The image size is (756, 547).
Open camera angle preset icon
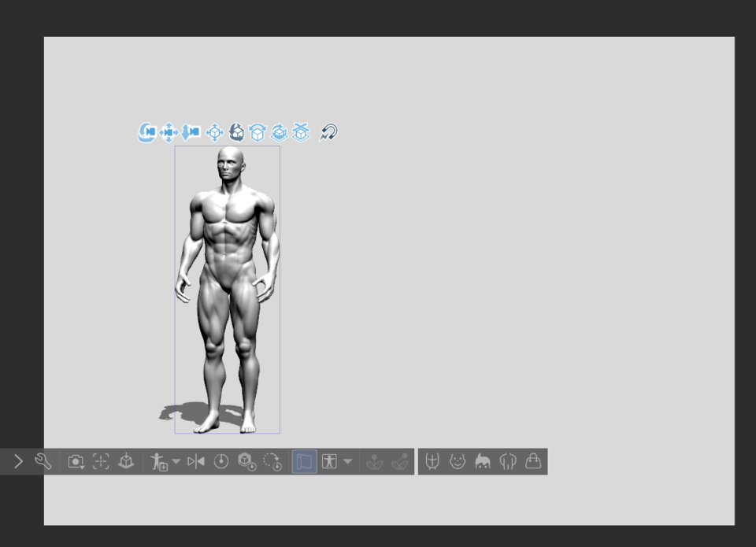point(76,462)
